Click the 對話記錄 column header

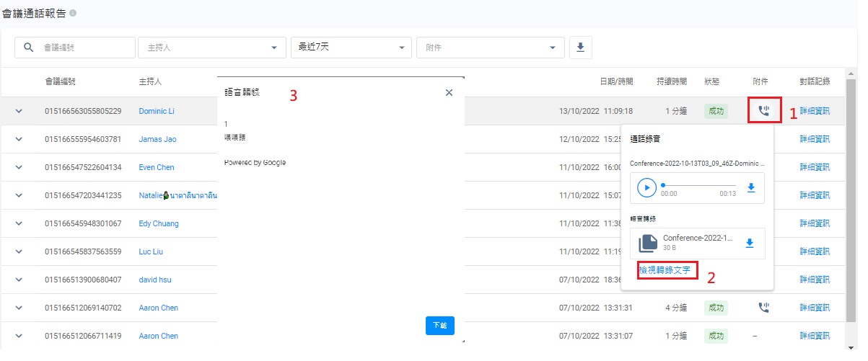[815, 82]
